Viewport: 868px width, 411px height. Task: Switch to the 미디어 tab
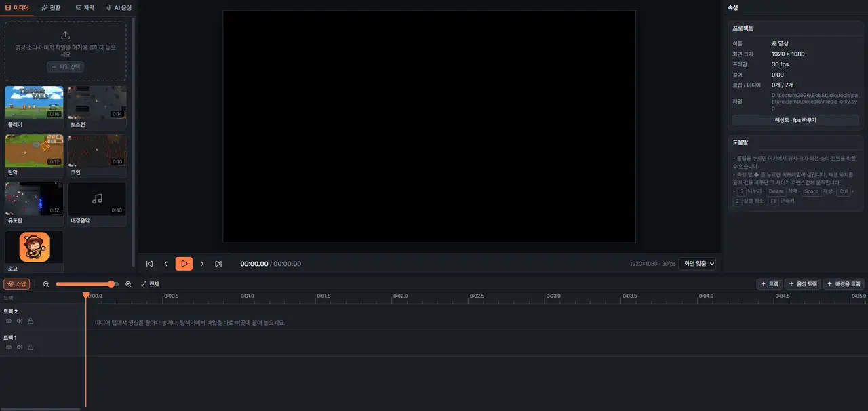pyautogui.click(x=16, y=7)
